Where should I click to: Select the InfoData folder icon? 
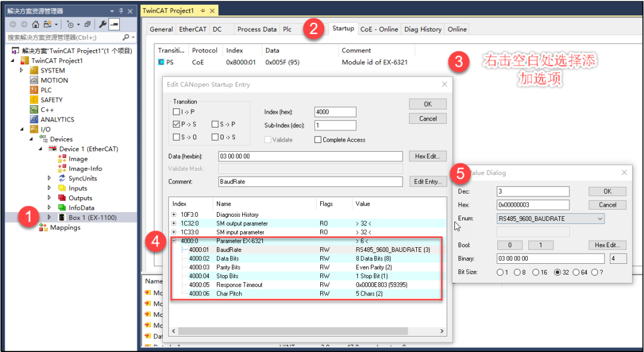point(62,208)
